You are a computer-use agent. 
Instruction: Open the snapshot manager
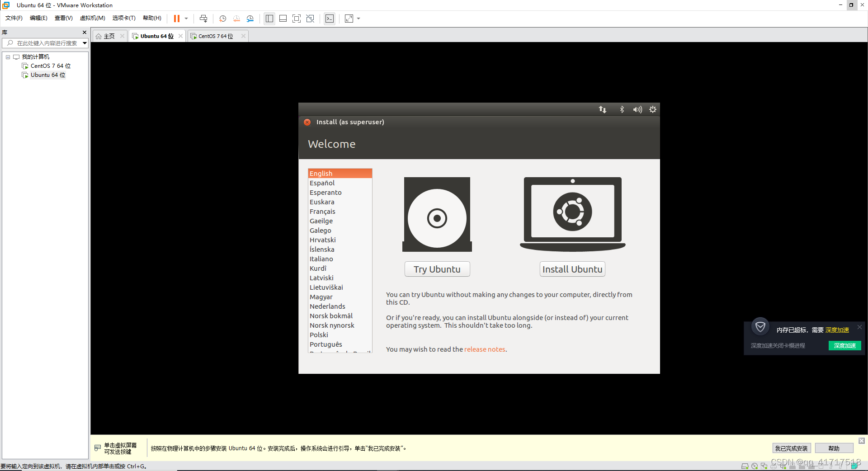(x=250, y=19)
